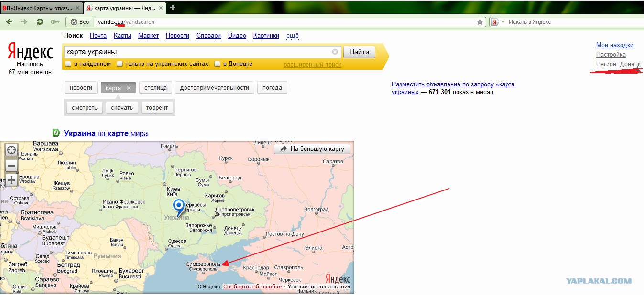The height and width of the screenshot is (295, 644).
Task: Expand more services with ещё
Action: pos(293,36)
